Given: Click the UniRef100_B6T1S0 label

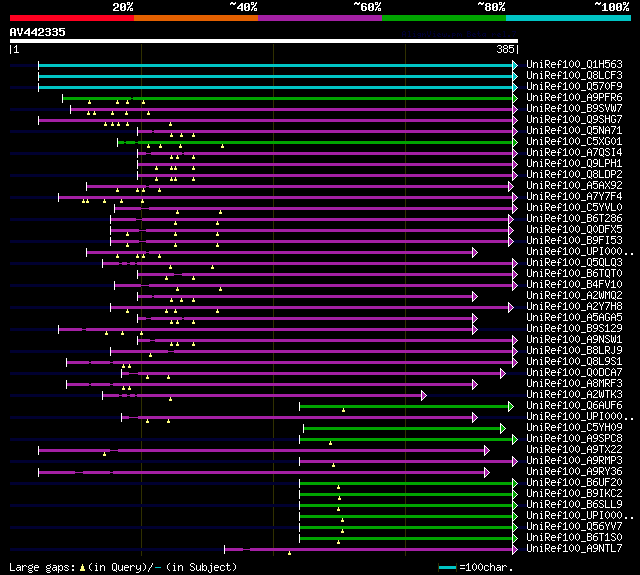Looking at the screenshot, I should (x=574, y=538).
